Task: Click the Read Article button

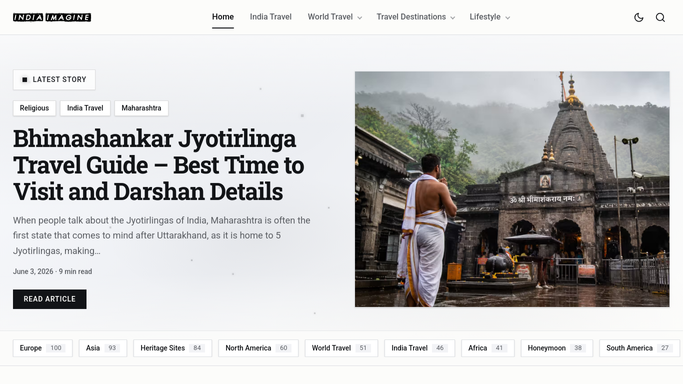Action: [50, 299]
